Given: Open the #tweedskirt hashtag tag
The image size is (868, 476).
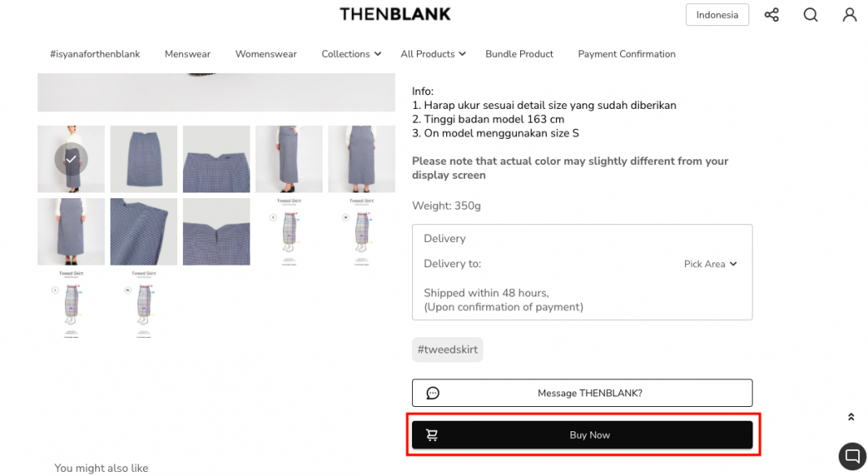Looking at the screenshot, I should tap(447, 350).
